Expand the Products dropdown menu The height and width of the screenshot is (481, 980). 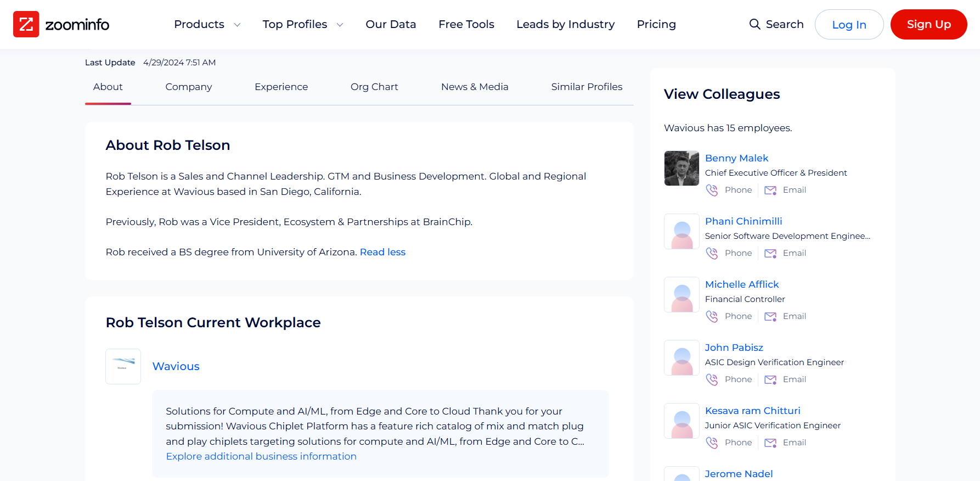click(x=207, y=24)
